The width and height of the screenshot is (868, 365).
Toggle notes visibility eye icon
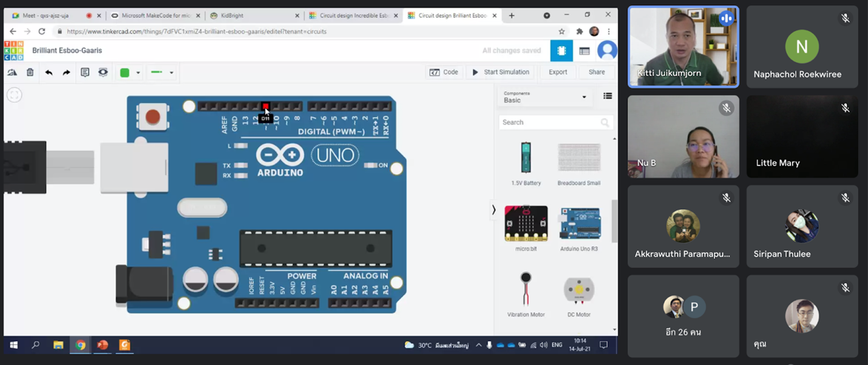point(103,73)
